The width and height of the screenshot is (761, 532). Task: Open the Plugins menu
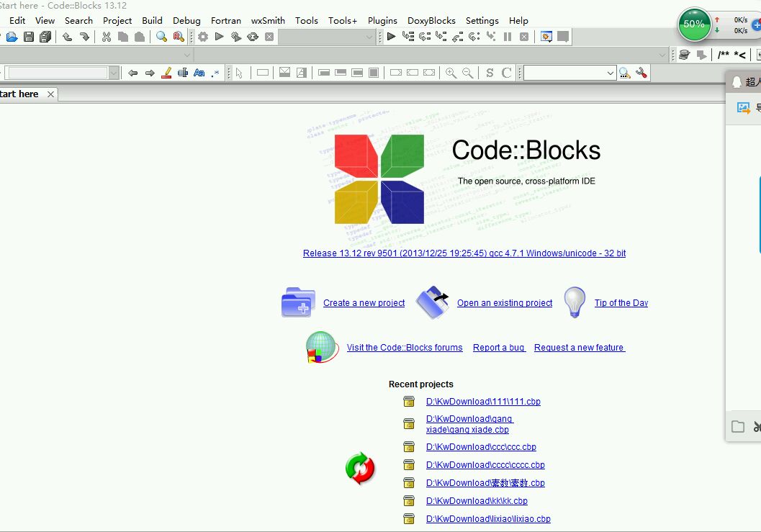pos(382,20)
